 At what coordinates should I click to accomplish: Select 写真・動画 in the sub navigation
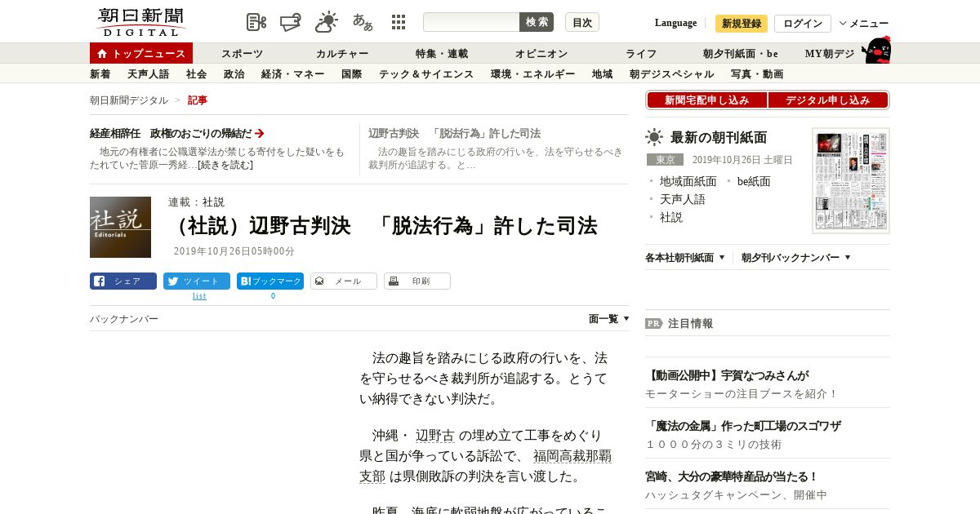click(757, 74)
